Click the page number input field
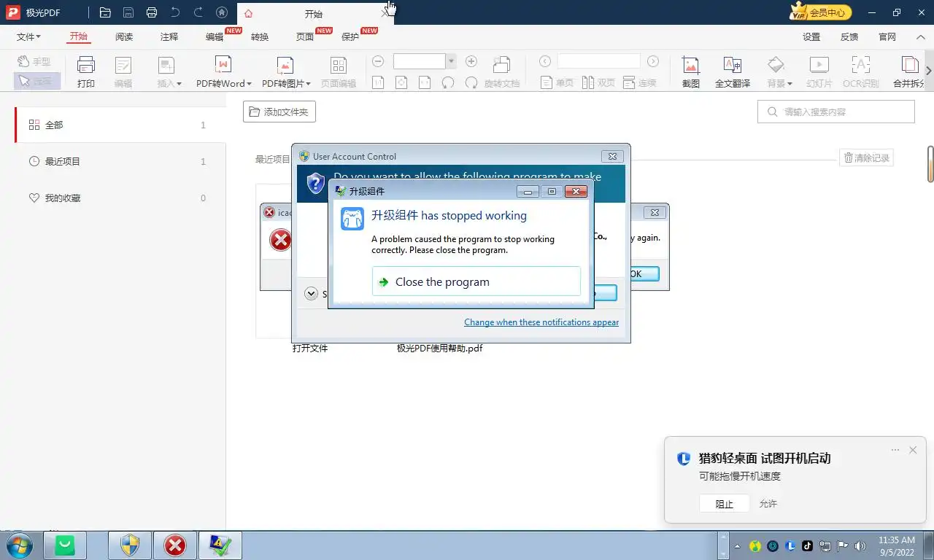This screenshot has width=934, height=560. click(x=599, y=61)
